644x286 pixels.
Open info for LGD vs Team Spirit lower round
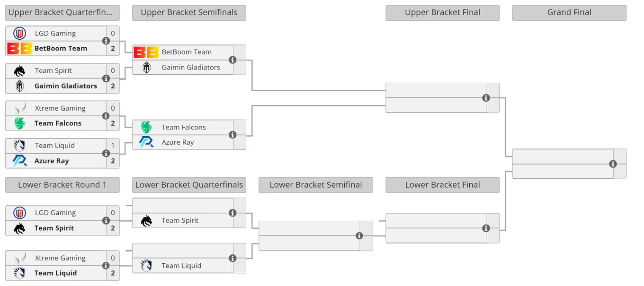tap(106, 220)
